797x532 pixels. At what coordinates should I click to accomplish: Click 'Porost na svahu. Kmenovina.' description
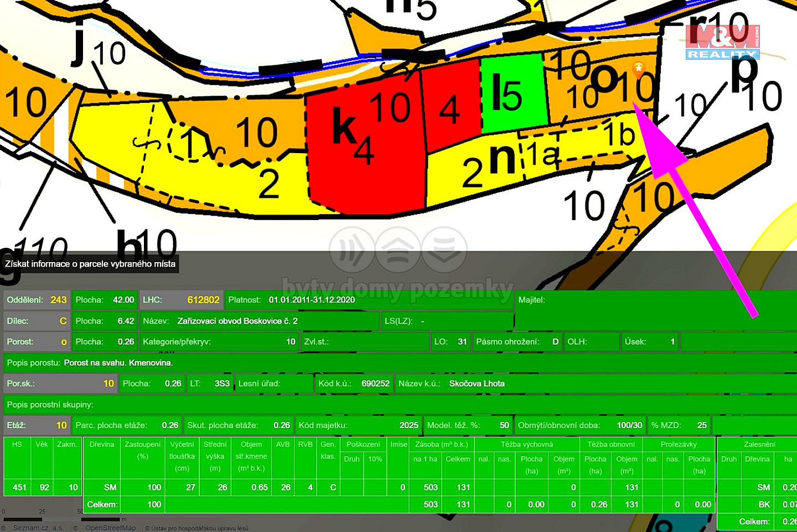118,363
